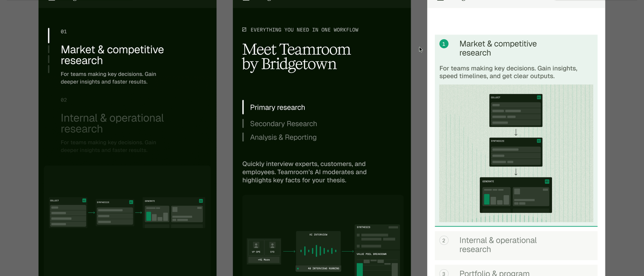Click the green number 1 circle badge
The image size is (644, 276).
pyautogui.click(x=444, y=44)
